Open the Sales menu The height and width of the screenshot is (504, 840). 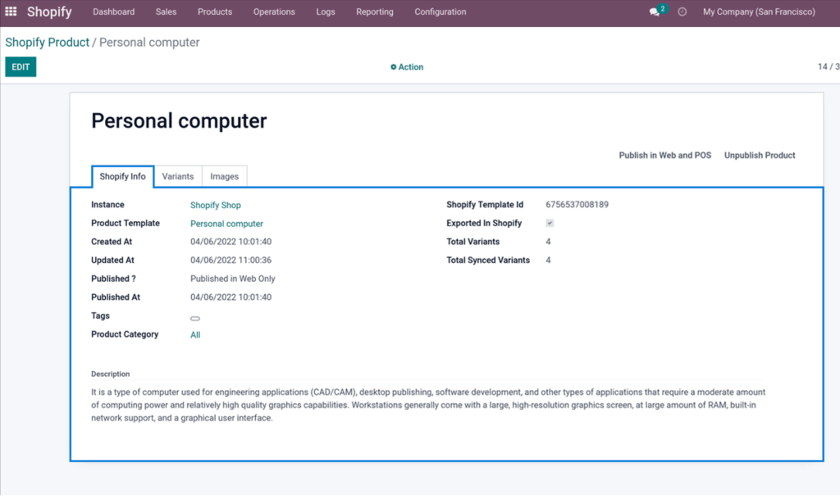pyautogui.click(x=166, y=11)
